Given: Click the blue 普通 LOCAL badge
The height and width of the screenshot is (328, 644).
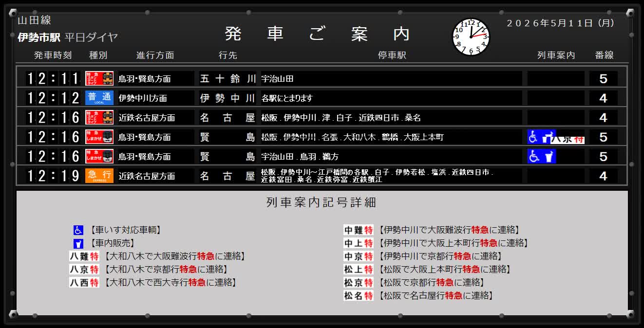Looking at the screenshot, I should pyautogui.click(x=99, y=98).
